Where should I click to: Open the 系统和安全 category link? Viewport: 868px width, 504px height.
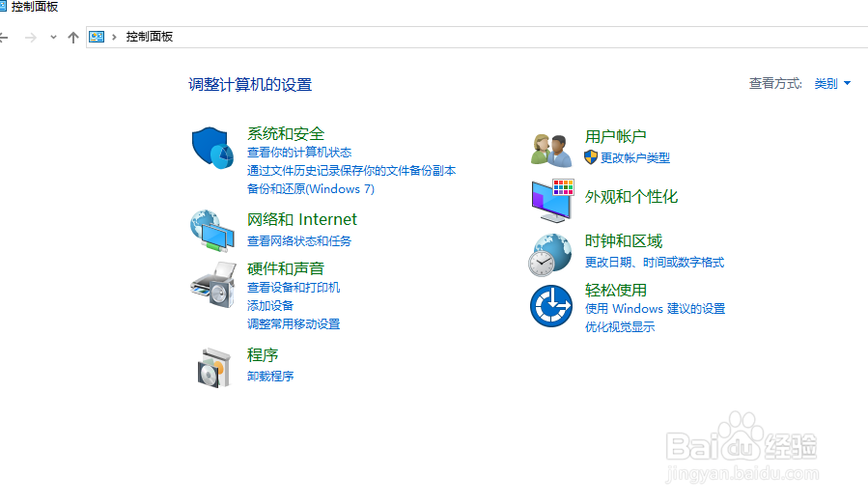tap(286, 133)
